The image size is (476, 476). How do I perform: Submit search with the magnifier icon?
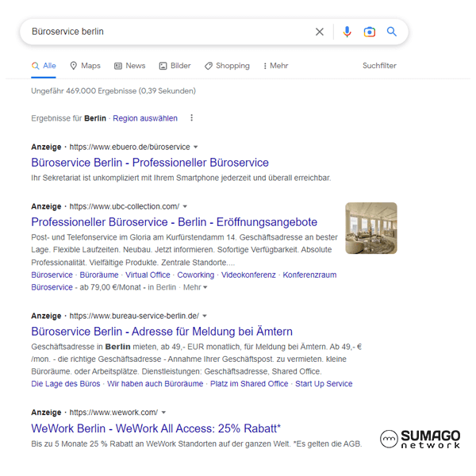click(x=392, y=31)
